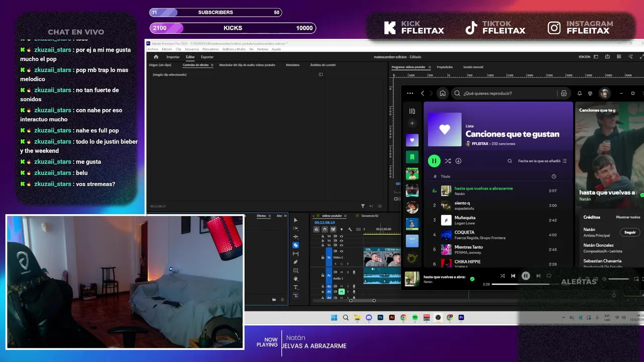Screen dimensions: 644x362
Task: Click Spotify search field '¿Qué quieres reproducir?'
Action: (510, 93)
